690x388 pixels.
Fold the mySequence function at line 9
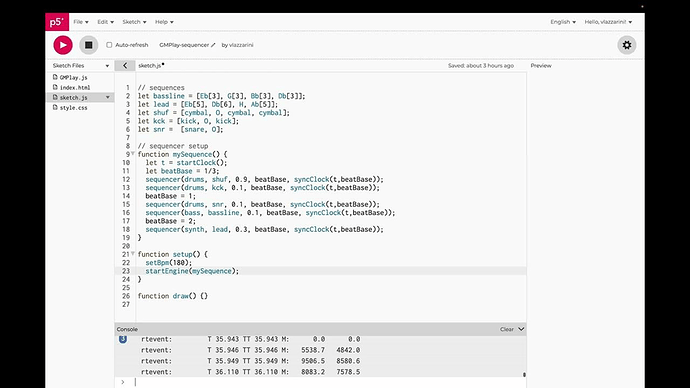coord(133,154)
